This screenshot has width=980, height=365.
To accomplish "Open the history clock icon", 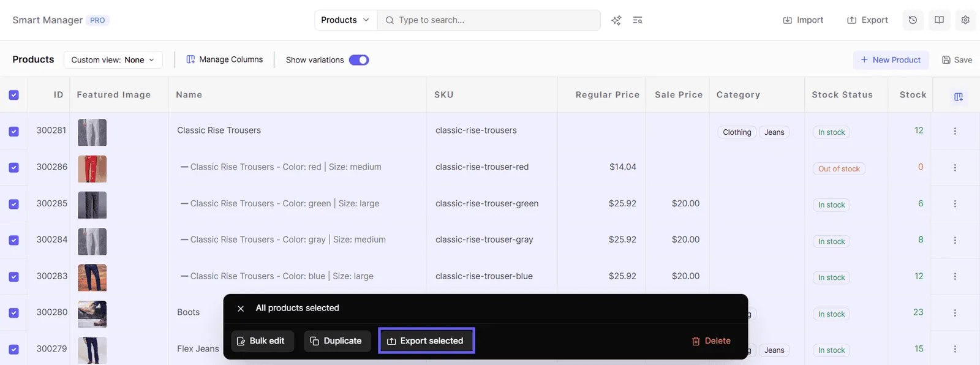I will 913,20.
